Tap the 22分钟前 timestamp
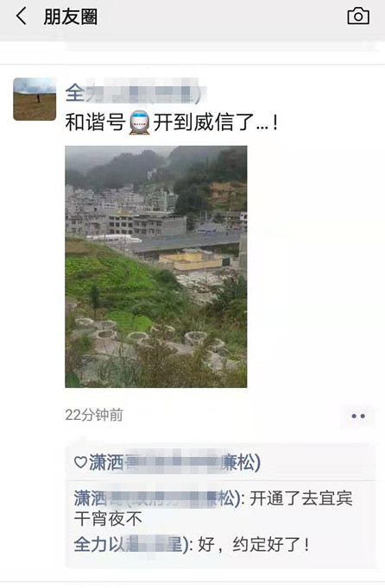Screen dimensions: 385x588 [x=94, y=415]
